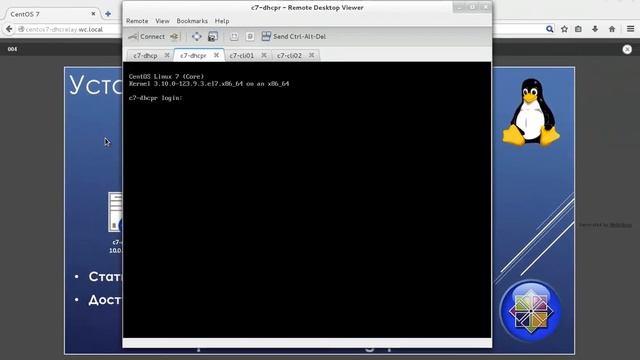Switch to the c7-cli01 tab
The image size is (640, 360).
click(241, 55)
